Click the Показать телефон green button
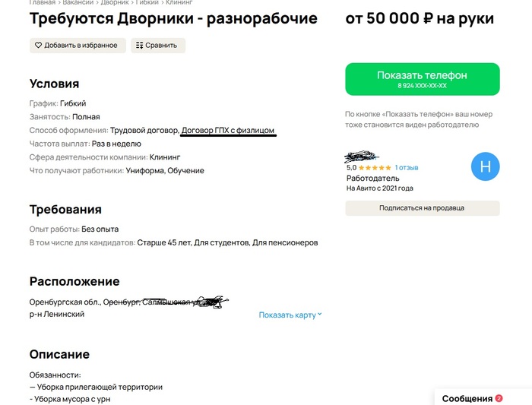The width and height of the screenshot is (532, 405). [x=423, y=79]
